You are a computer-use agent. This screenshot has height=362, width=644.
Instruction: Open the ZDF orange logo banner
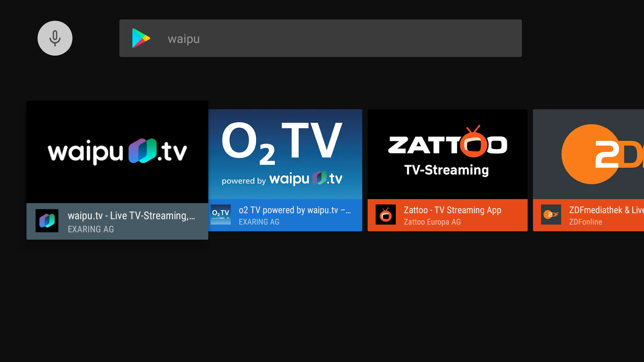[588, 154]
